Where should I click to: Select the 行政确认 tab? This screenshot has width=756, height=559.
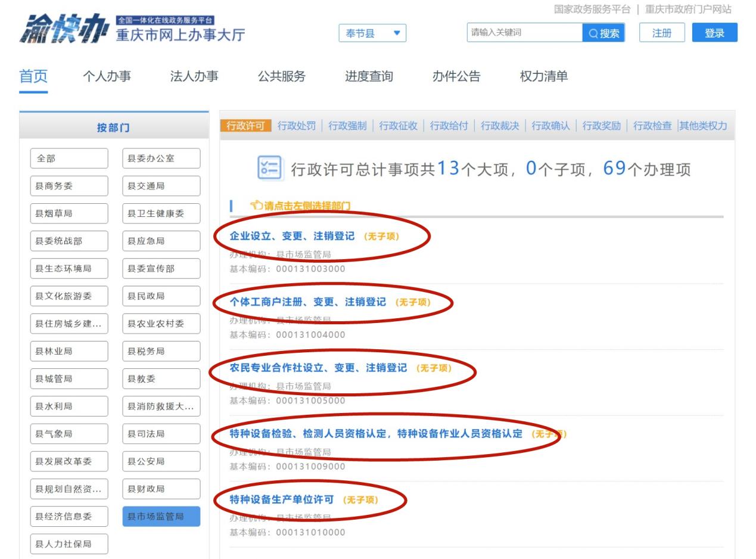click(550, 126)
